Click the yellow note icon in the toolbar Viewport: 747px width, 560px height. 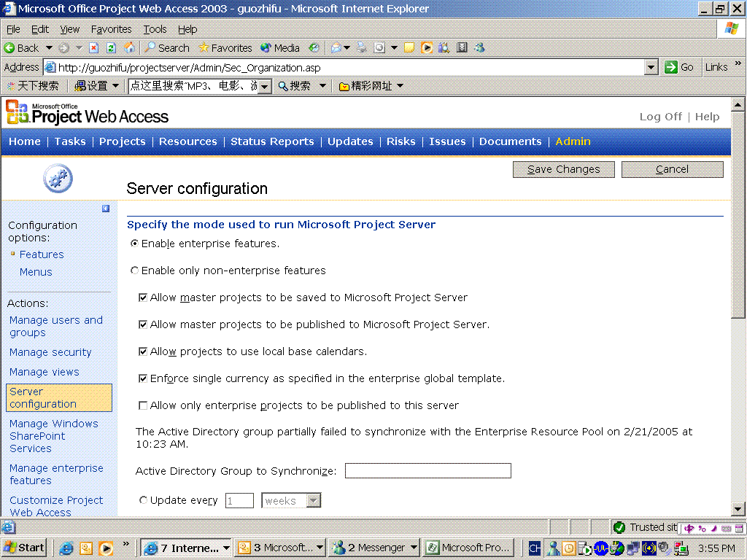click(x=409, y=47)
